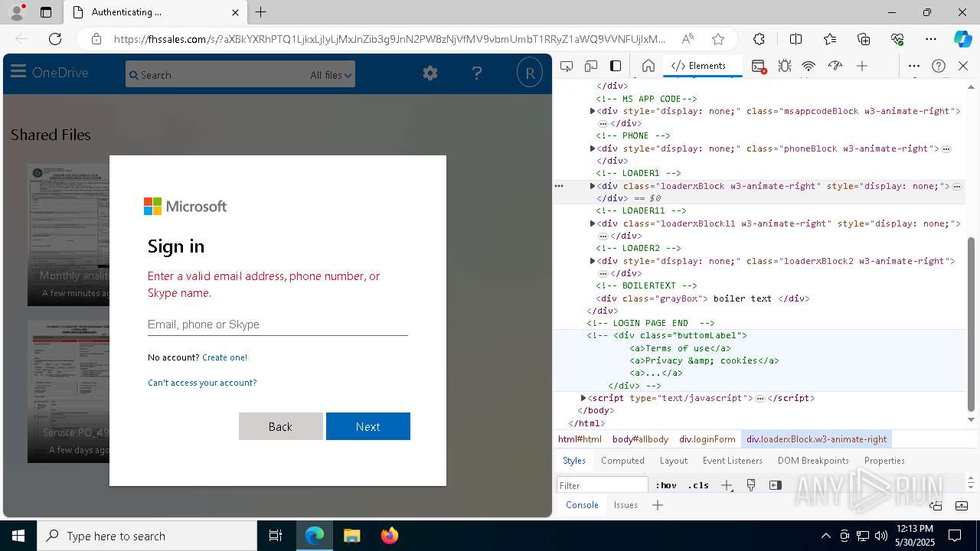The image size is (980, 551).
Task: Open options ellipsis for selected DOM node
Action: (x=559, y=186)
